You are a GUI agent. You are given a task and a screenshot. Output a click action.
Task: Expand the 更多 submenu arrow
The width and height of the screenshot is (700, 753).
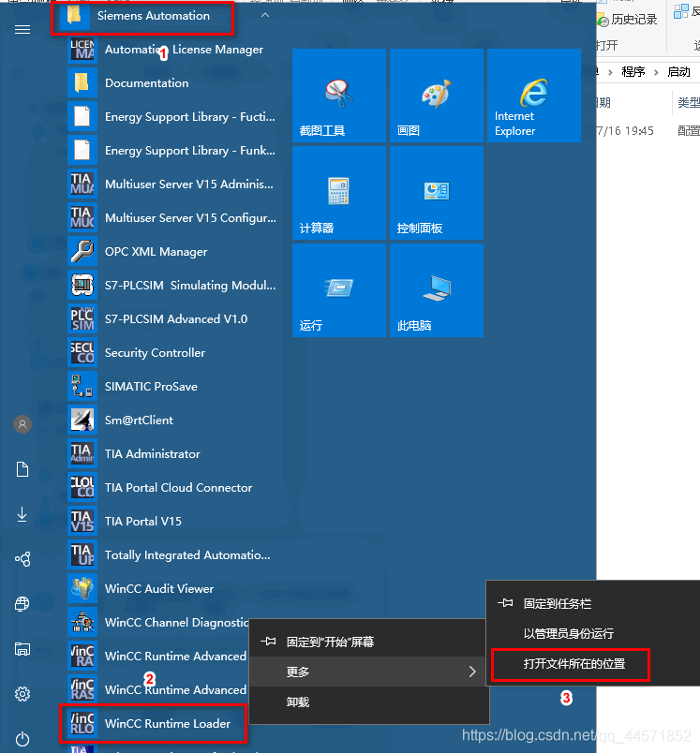pyautogui.click(x=471, y=672)
